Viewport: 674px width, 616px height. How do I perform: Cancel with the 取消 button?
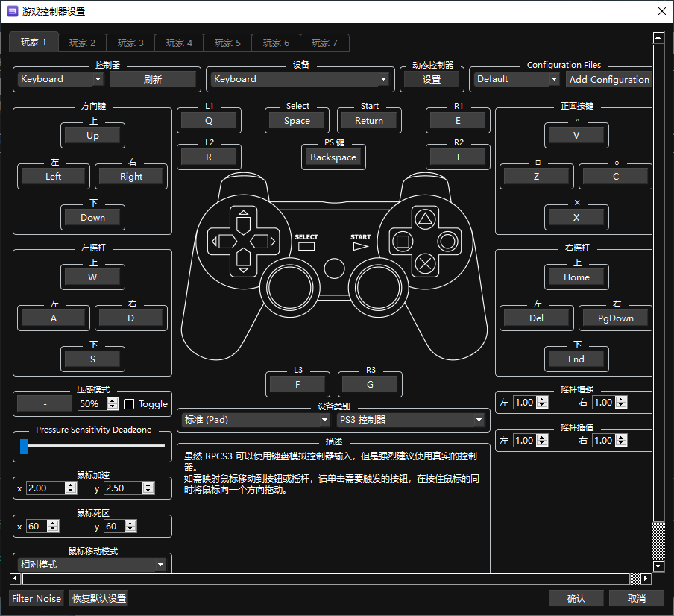coord(637,598)
